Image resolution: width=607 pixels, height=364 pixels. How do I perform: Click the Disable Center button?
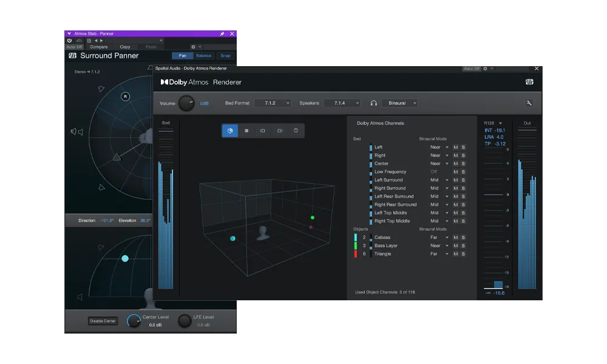tap(103, 321)
